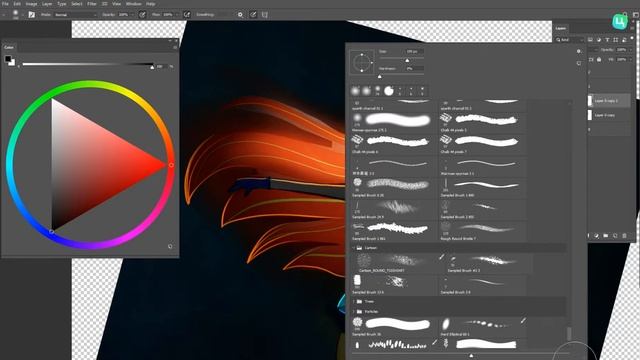Filter layers by shape layers
The width and height of the screenshot is (640, 360).
pos(616,40)
